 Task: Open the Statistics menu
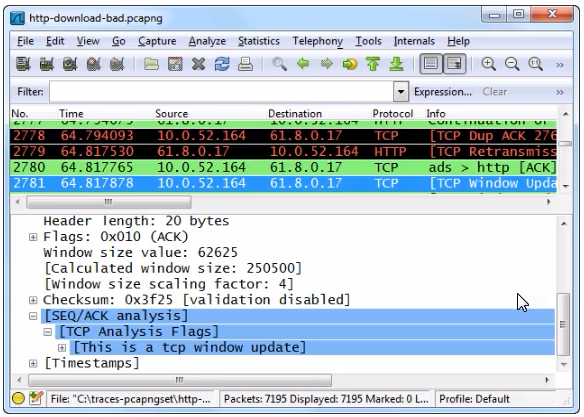point(259,41)
